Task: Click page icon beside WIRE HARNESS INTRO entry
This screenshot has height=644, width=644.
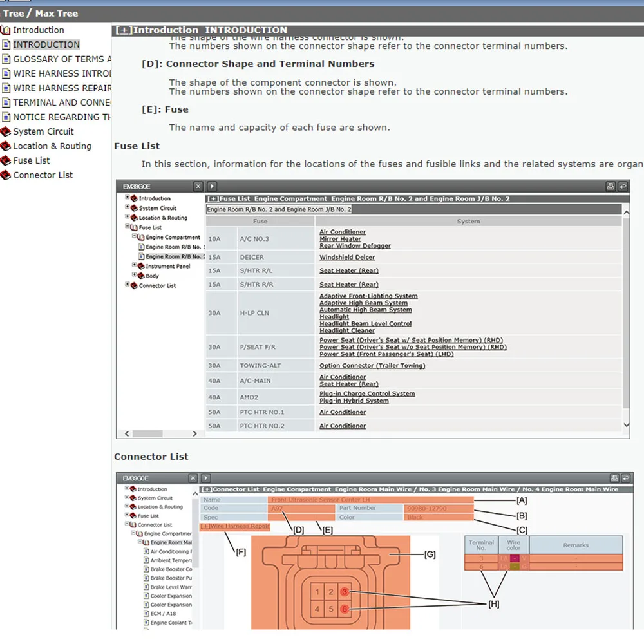Action: pos(6,74)
